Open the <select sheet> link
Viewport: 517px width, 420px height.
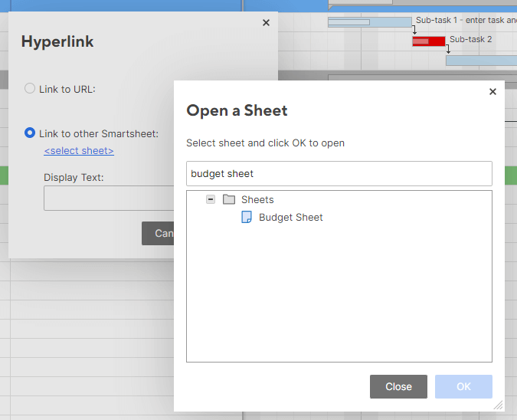coord(79,151)
